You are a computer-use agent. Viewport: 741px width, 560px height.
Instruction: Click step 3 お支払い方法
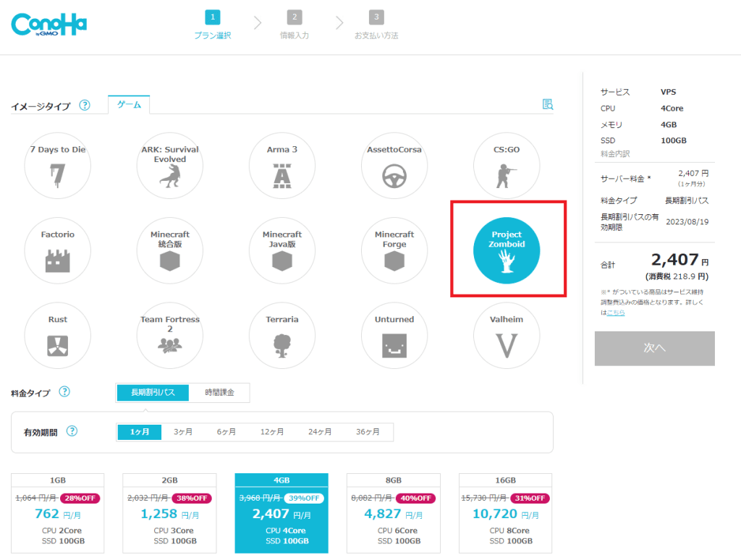click(376, 25)
